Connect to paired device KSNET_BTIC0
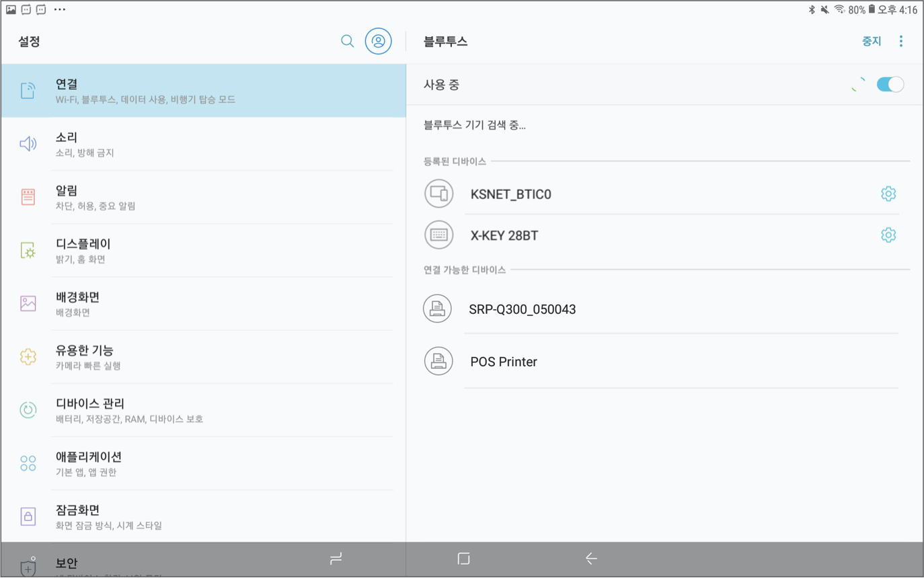 pos(510,194)
